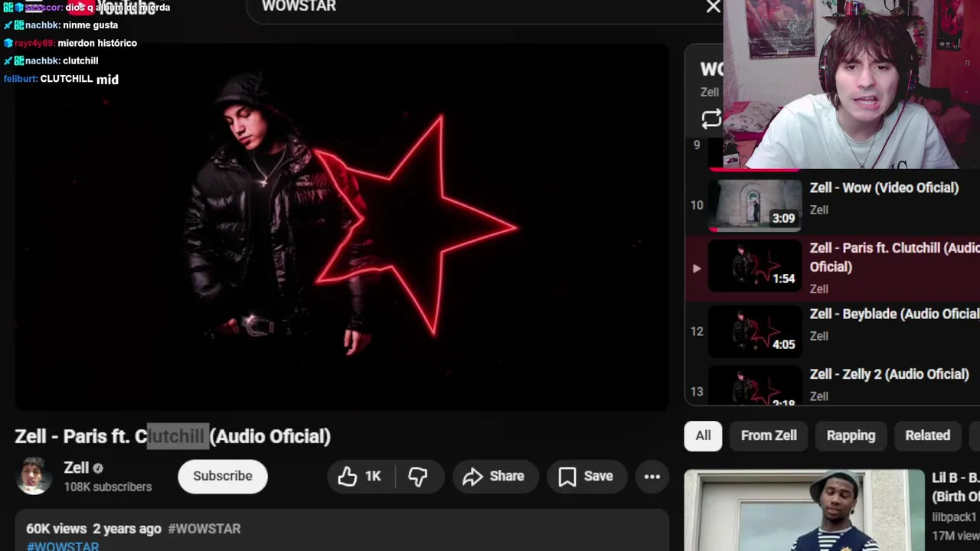Select the Related filter chip
The image size is (980, 551).
point(927,435)
